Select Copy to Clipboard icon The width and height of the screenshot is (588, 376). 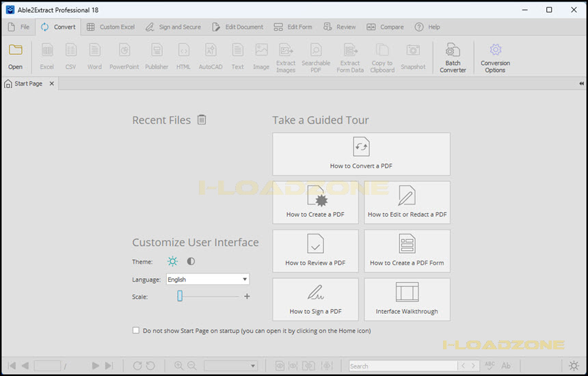(382, 50)
